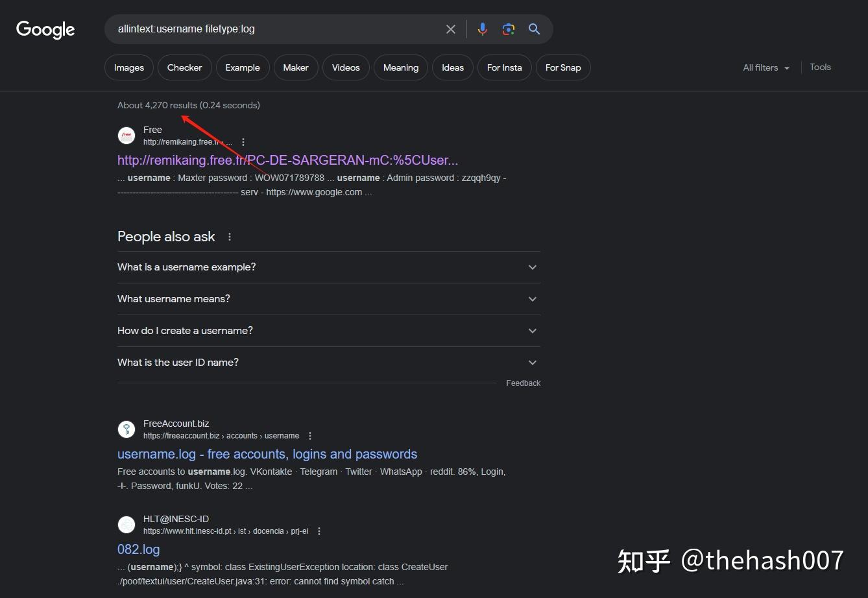Screen dimensions: 868x598
Task: Click the www.hlt.inesc-id.pt URL breadcrumb
Action: [x=226, y=531]
